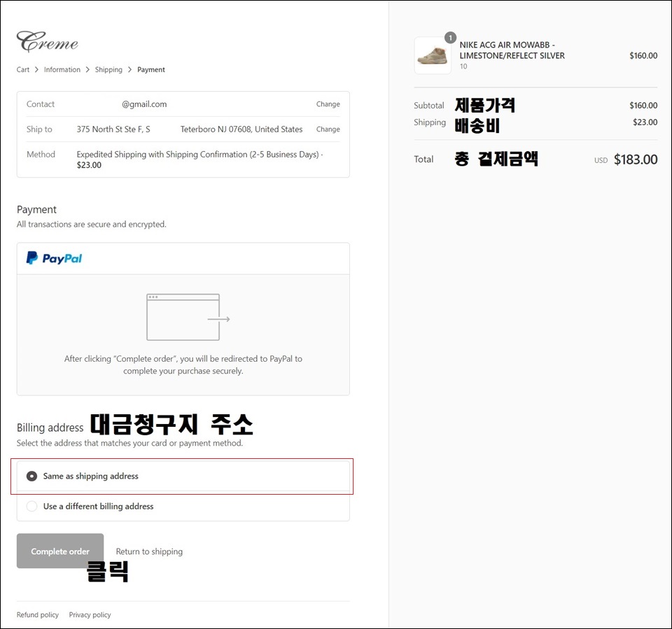This screenshot has height=629, width=672.
Task: Click the Creme store logo
Action: 48,42
